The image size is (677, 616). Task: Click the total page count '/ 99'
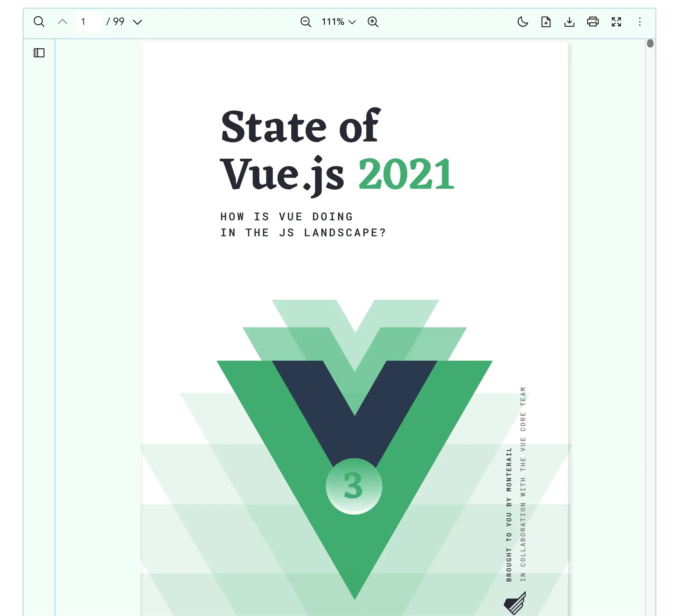click(x=116, y=22)
